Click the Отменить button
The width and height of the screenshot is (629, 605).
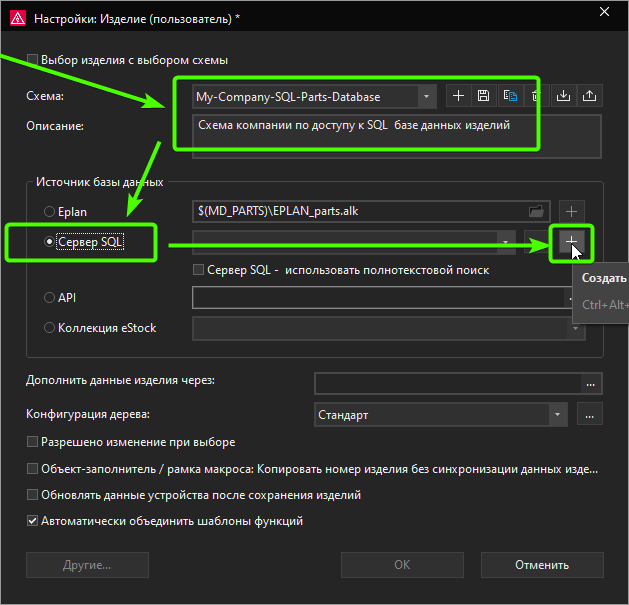pos(542,565)
